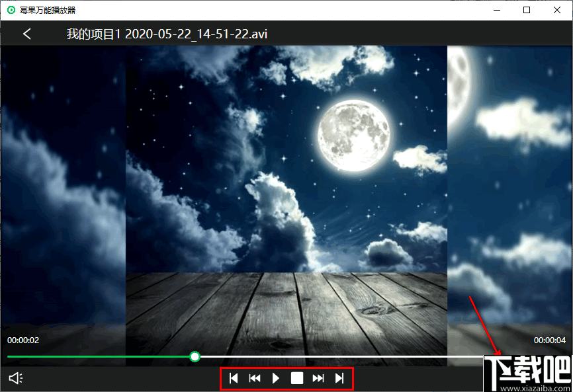Play the paused video
The height and width of the screenshot is (392, 573).
(276, 378)
